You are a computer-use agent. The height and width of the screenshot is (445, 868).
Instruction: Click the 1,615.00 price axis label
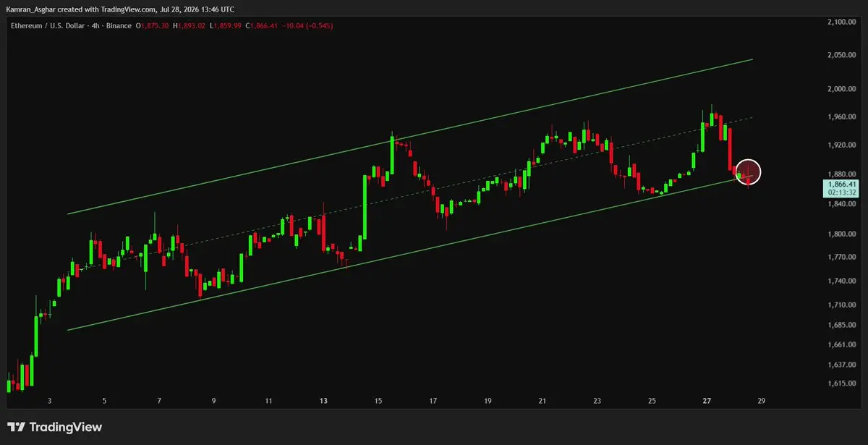[841, 383]
